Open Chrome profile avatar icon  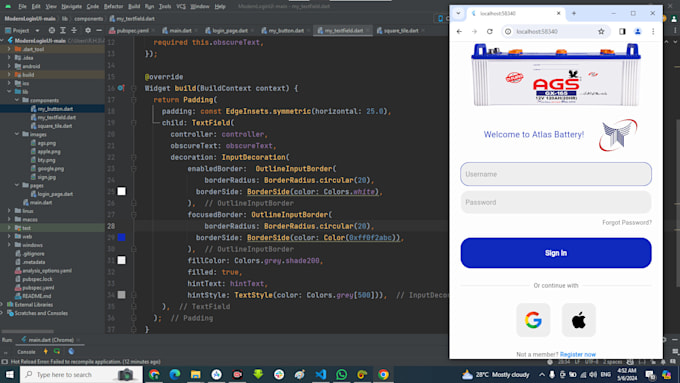coord(638,31)
